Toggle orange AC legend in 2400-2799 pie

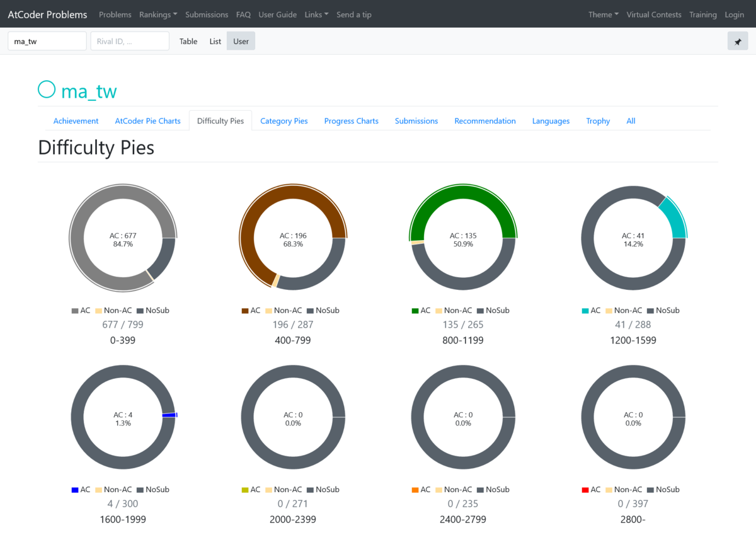(x=421, y=490)
